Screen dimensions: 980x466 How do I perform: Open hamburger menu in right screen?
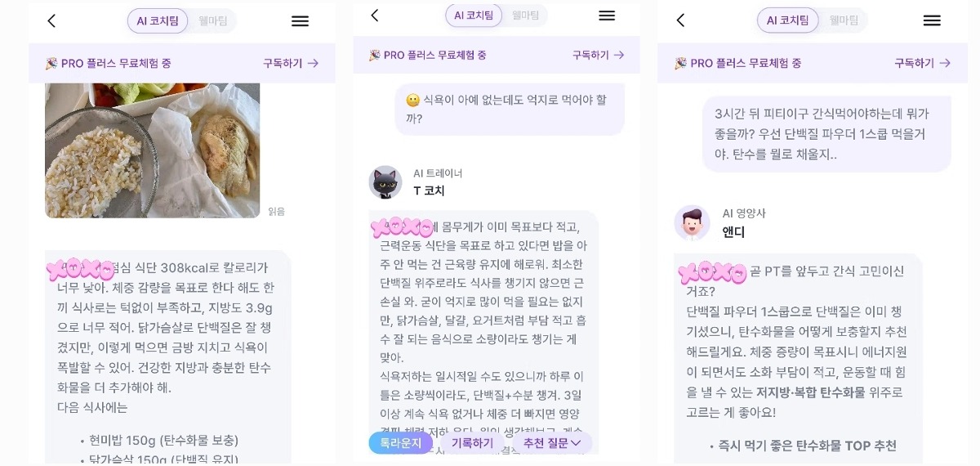point(932,20)
